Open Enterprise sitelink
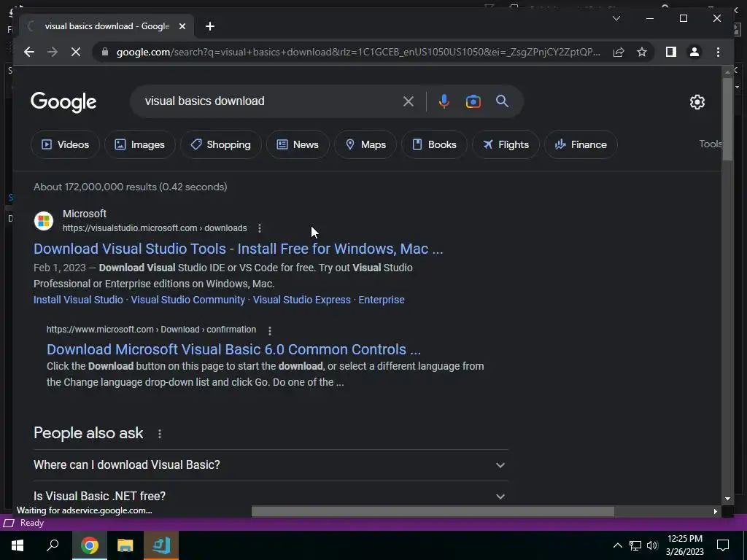Viewport: 747px width, 560px height. click(381, 300)
